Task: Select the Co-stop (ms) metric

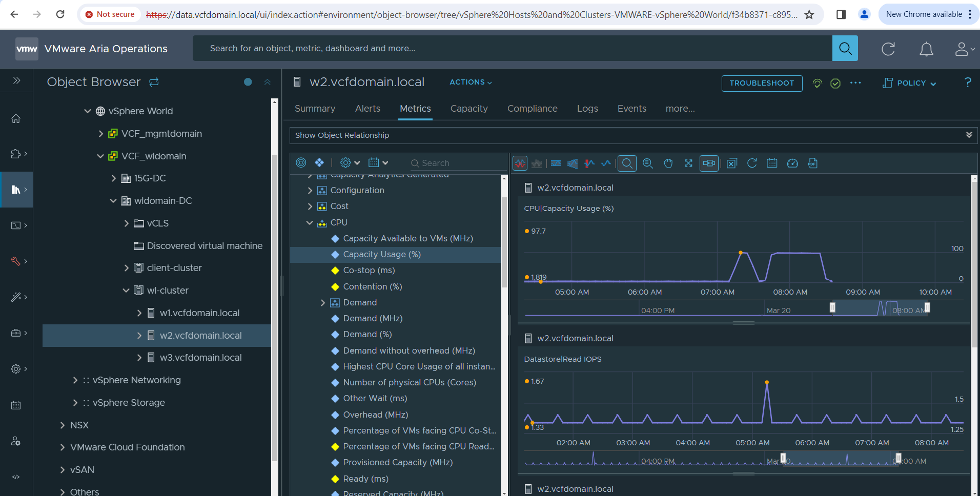Action: point(369,270)
